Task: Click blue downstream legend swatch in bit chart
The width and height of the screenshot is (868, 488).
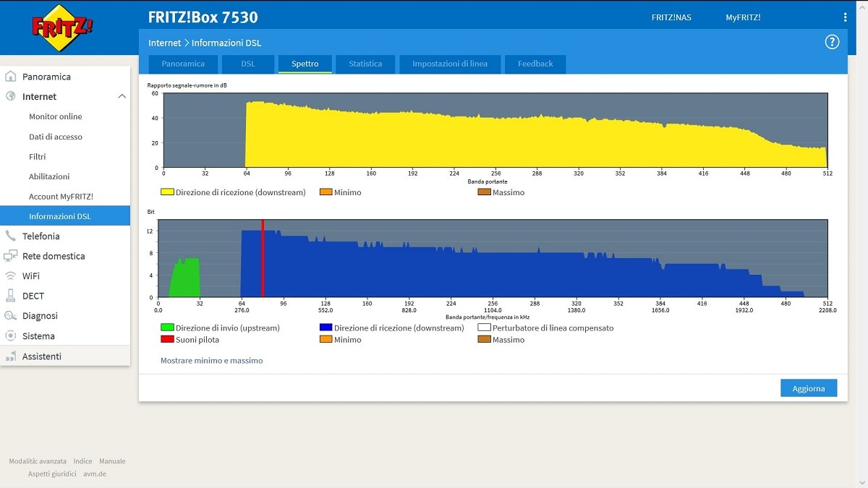Action: pyautogui.click(x=325, y=328)
